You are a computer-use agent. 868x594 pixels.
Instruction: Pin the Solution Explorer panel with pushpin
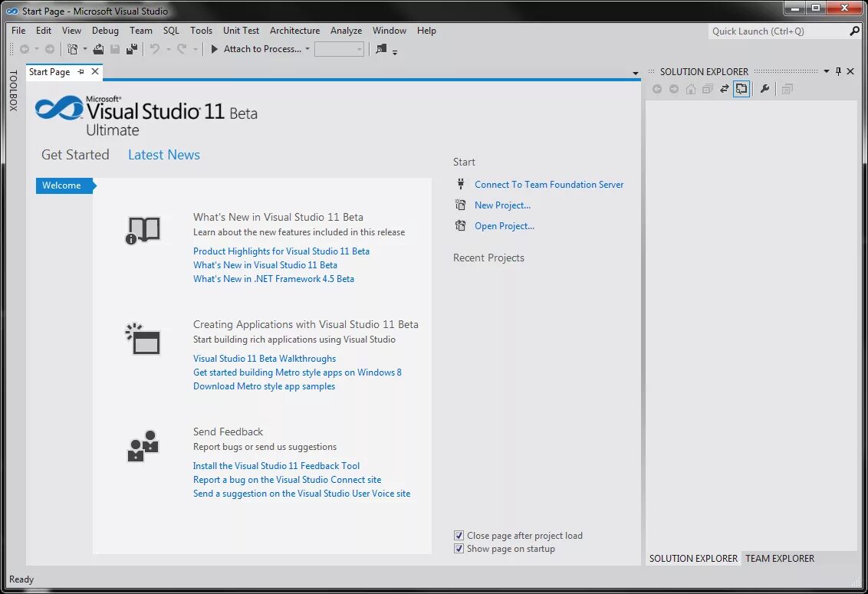click(x=838, y=71)
